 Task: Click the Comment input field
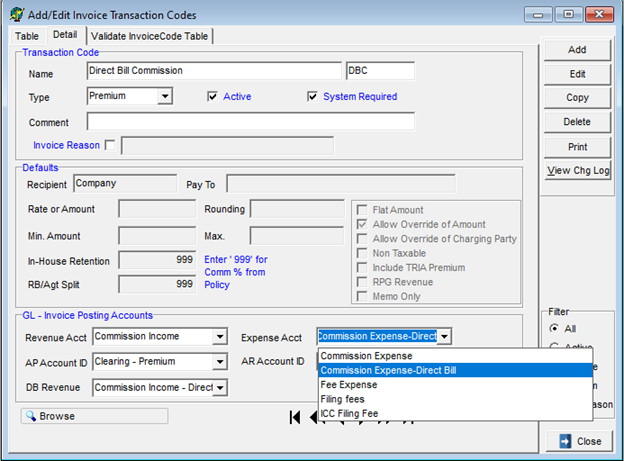(251, 121)
